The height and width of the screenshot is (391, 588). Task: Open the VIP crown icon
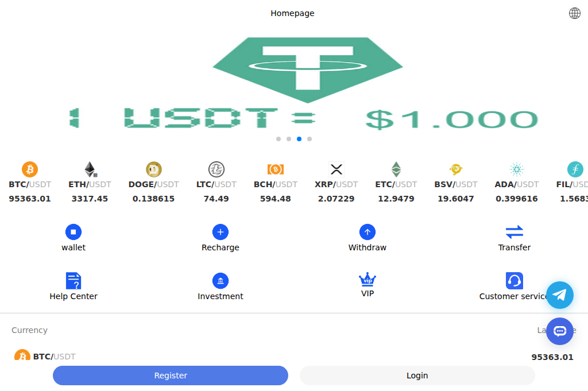(367, 281)
